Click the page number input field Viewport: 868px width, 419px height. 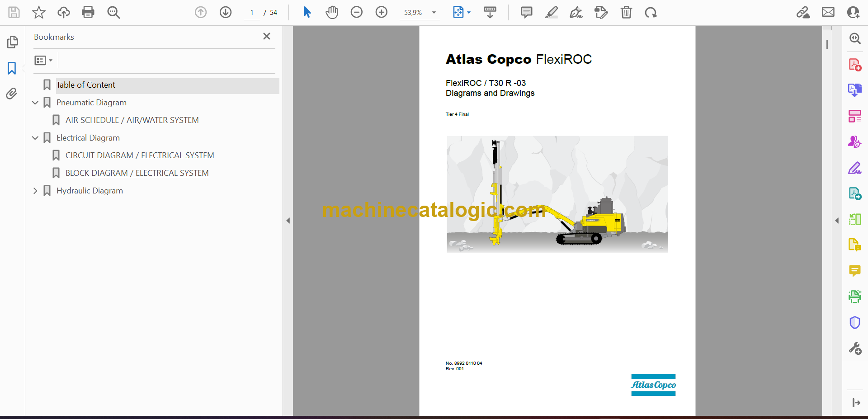[251, 13]
